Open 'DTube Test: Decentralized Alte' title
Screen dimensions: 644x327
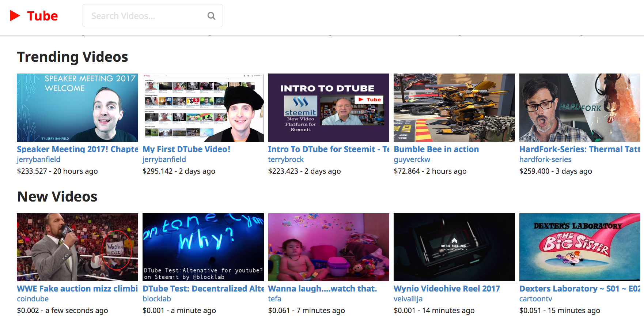(203, 289)
